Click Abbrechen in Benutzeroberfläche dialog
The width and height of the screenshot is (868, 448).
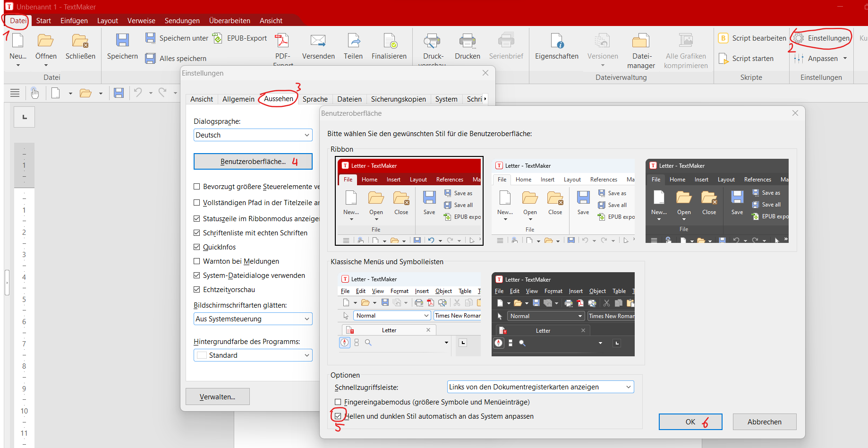[x=765, y=422]
